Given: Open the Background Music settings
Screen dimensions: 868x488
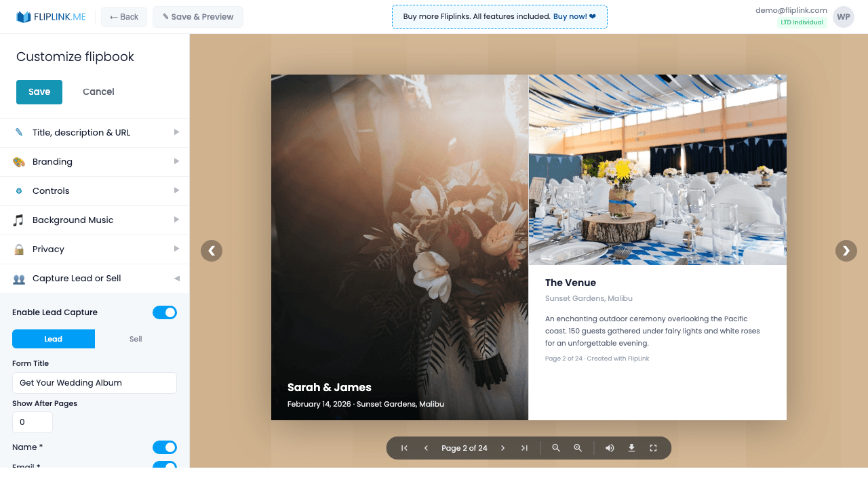Looking at the screenshot, I should coord(94,220).
